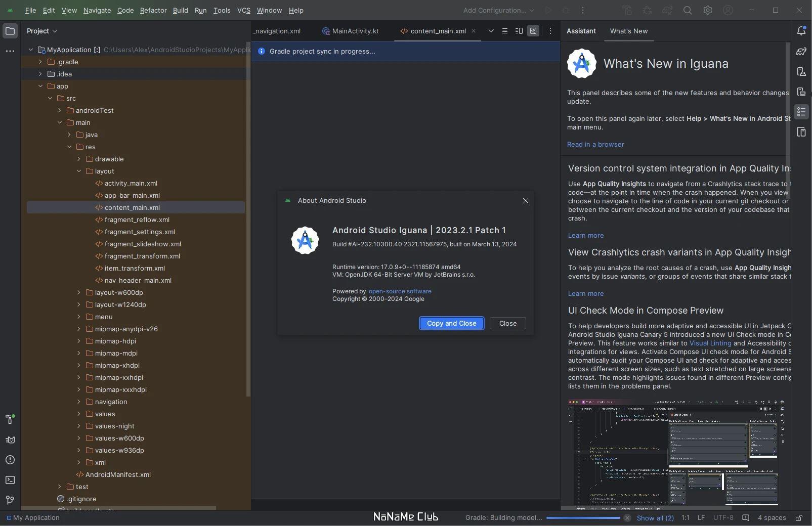Viewport: 812px width, 526px height.
Task: Switch editor to Code view mode
Action: [504, 31]
